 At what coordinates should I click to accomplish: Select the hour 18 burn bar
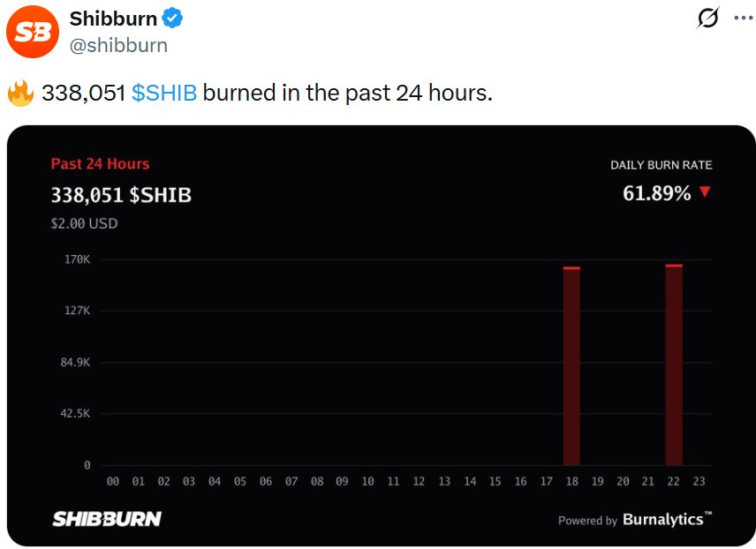(571, 365)
